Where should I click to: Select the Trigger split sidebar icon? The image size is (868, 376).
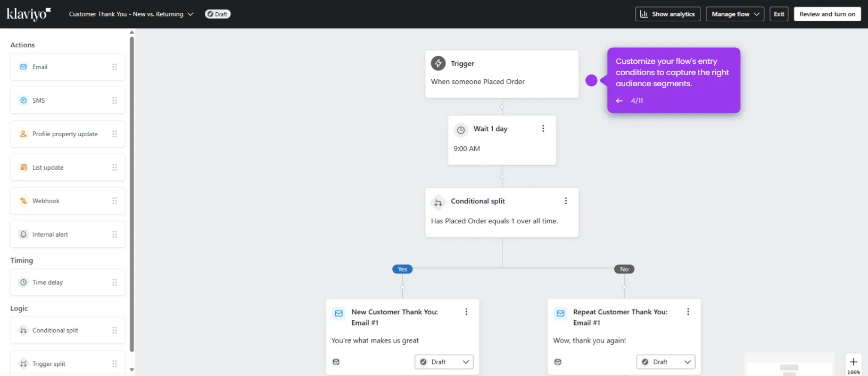(x=23, y=364)
